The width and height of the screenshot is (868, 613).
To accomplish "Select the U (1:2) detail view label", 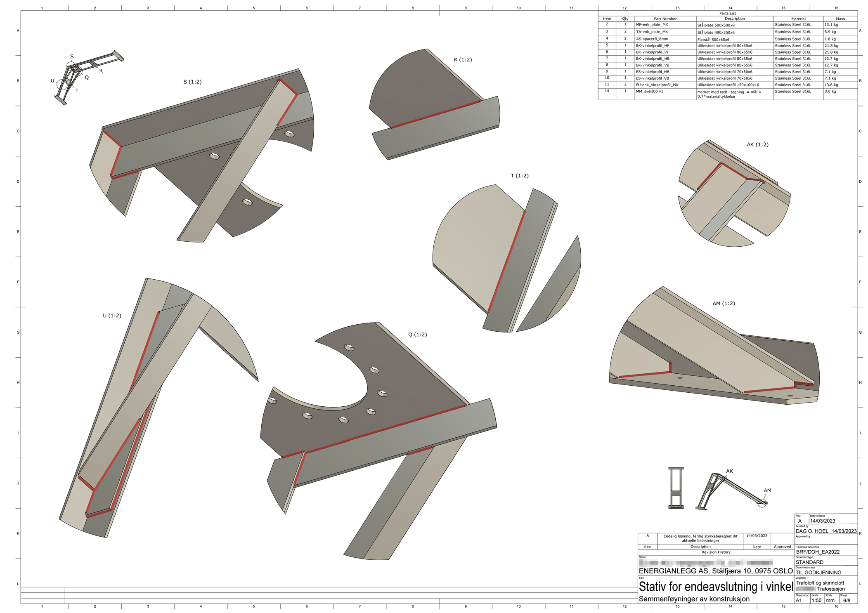I will 112,316.
